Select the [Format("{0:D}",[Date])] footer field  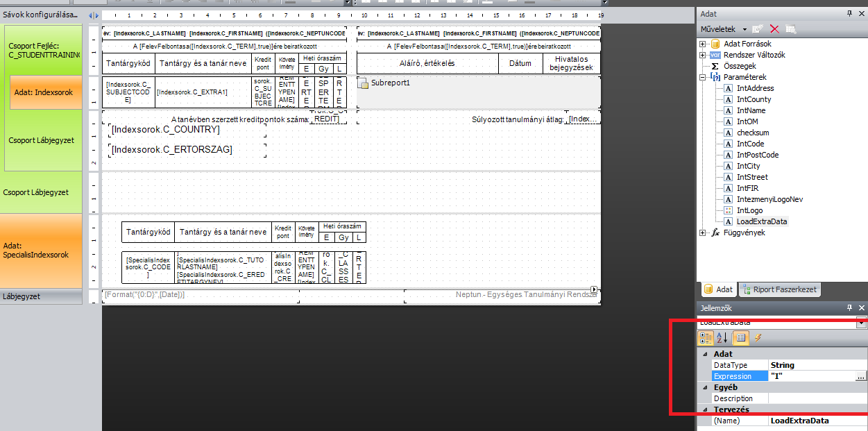201,295
